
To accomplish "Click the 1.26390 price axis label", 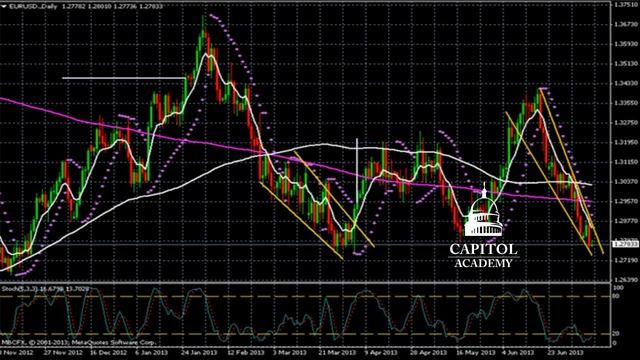I will [x=625, y=280].
